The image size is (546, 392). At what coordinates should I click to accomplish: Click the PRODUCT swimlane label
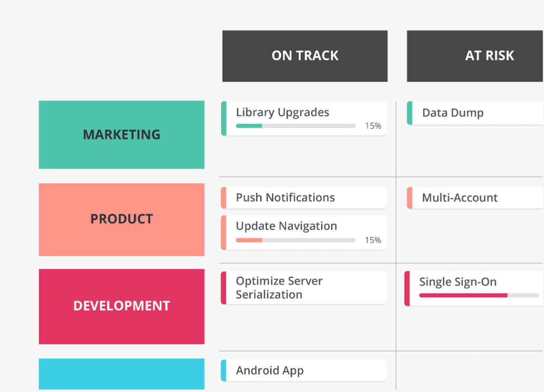122,219
